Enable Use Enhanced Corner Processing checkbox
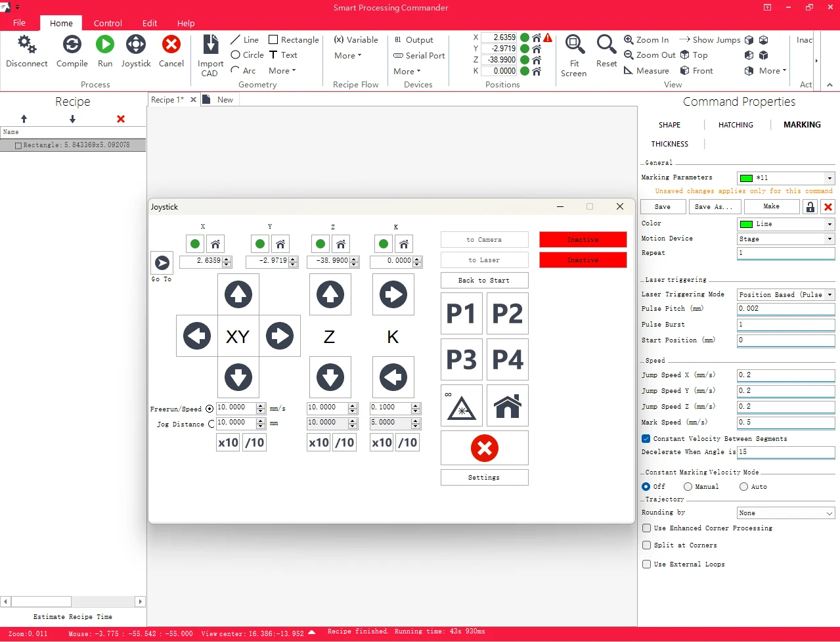 point(647,528)
